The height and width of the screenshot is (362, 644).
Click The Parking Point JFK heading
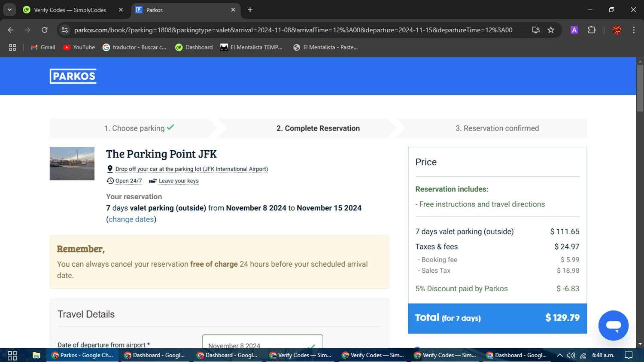pyautogui.click(x=161, y=154)
